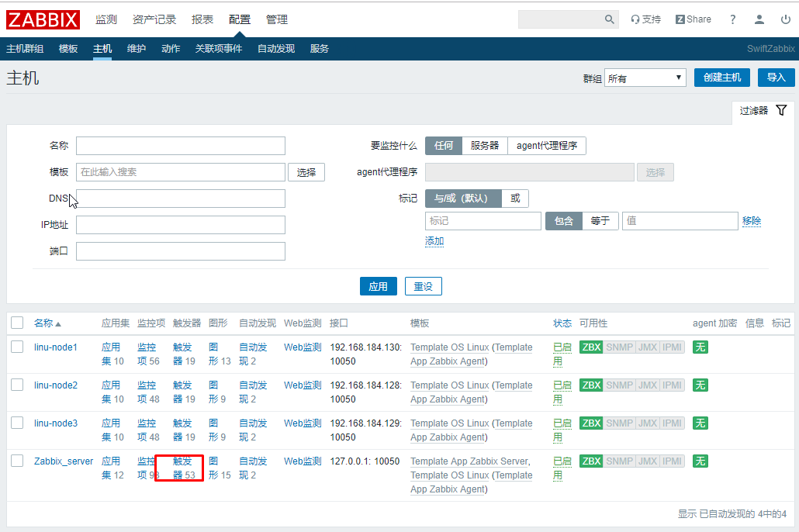This screenshot has width=799, height=532.
Task: Focus the 端口 filter field
Action: coord(181,251)
